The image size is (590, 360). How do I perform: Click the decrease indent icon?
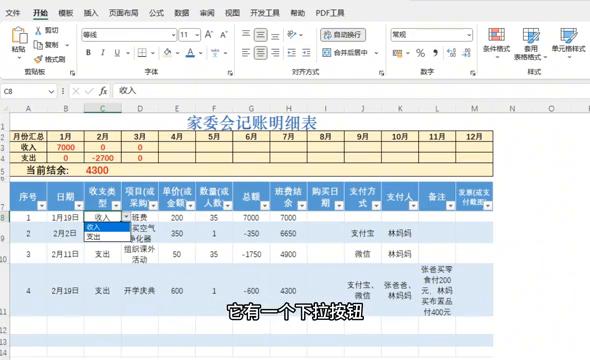click(292, 53)
